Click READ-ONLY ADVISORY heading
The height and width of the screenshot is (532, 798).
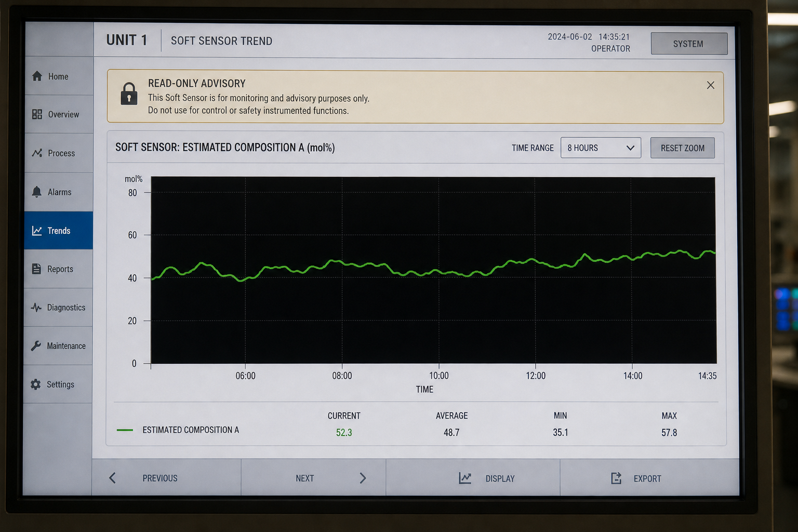[x=197, y=84]
